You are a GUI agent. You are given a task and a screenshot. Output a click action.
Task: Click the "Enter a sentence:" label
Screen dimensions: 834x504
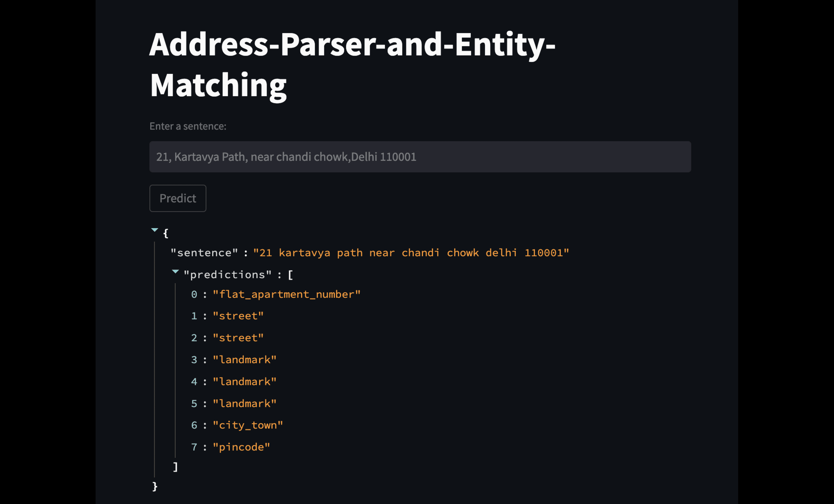[188, 126]
